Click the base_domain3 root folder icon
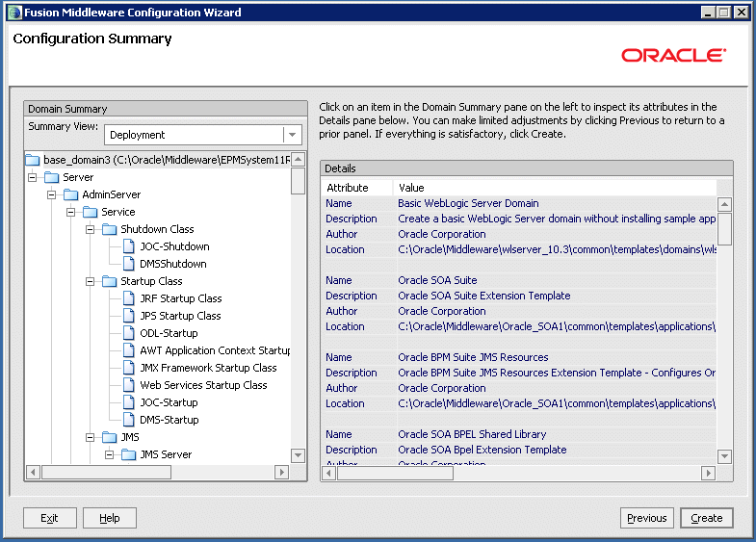The height and width of the screenshot is (542, 756). [33, 160]
